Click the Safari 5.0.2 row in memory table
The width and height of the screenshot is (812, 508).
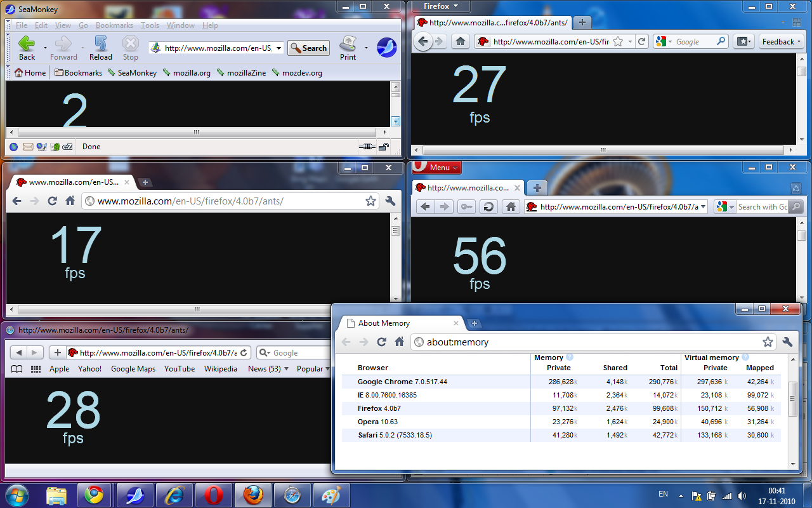[x=561, y=435]
